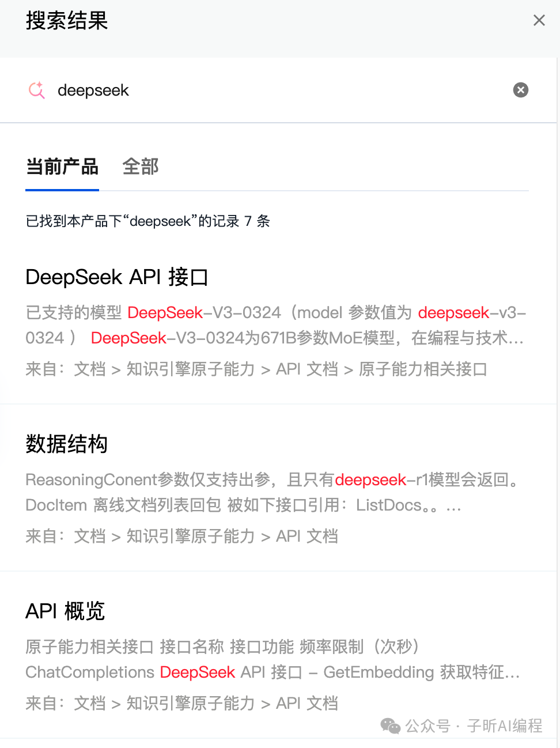Viewport: 560px width, 748px height.
Task: Click the 已找到本产品下 record count text
Action: coord(148,221)
